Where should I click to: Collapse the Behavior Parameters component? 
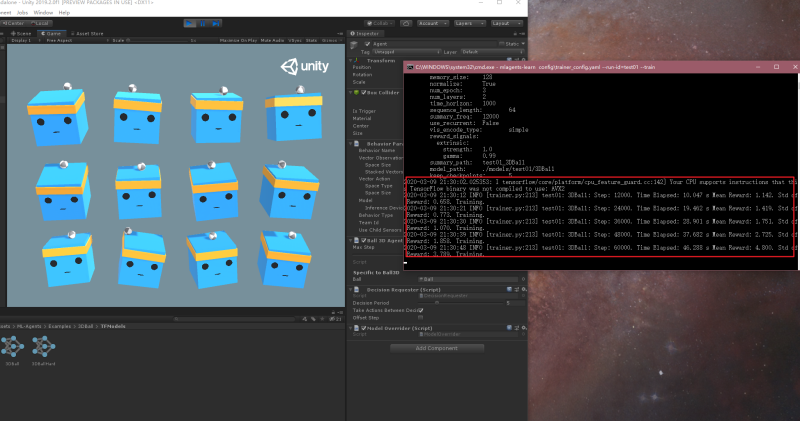click(x=351, y=144)
